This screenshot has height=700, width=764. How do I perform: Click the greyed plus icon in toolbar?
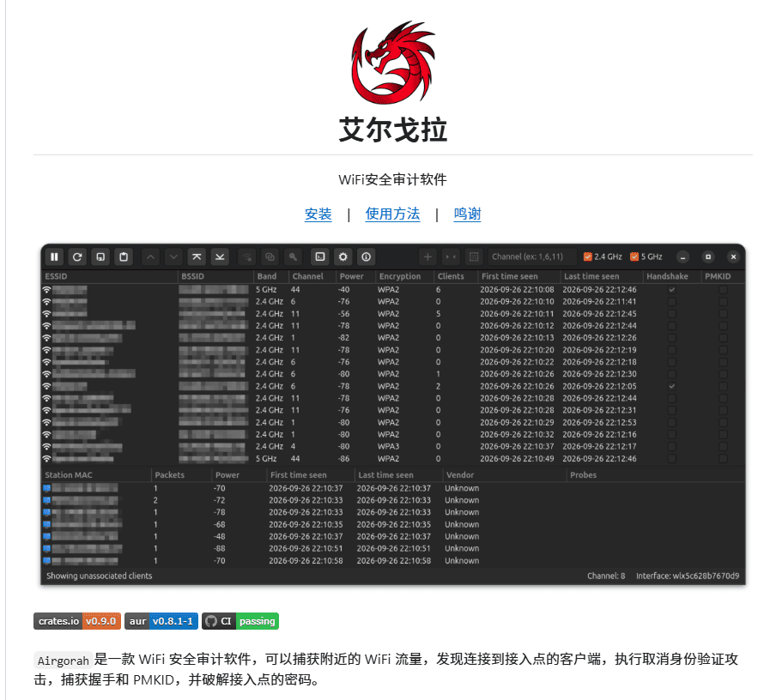(427, 256)
